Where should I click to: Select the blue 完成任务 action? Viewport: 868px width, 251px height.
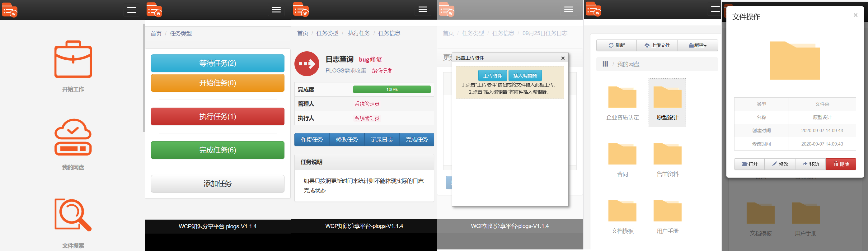click(416, 140)
